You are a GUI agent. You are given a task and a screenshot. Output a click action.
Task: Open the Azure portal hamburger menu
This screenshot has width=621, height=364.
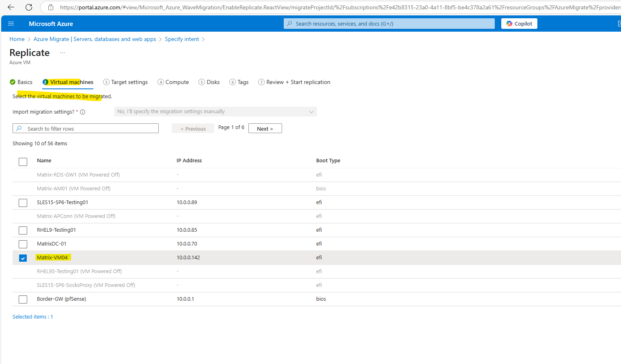11,24
